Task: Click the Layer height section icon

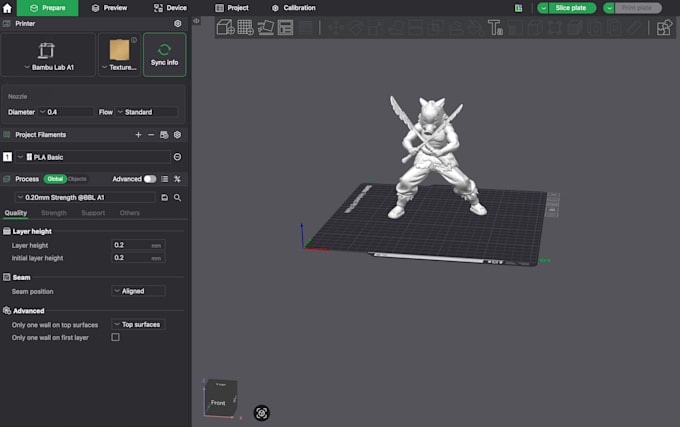Action: tap(7, 231)
